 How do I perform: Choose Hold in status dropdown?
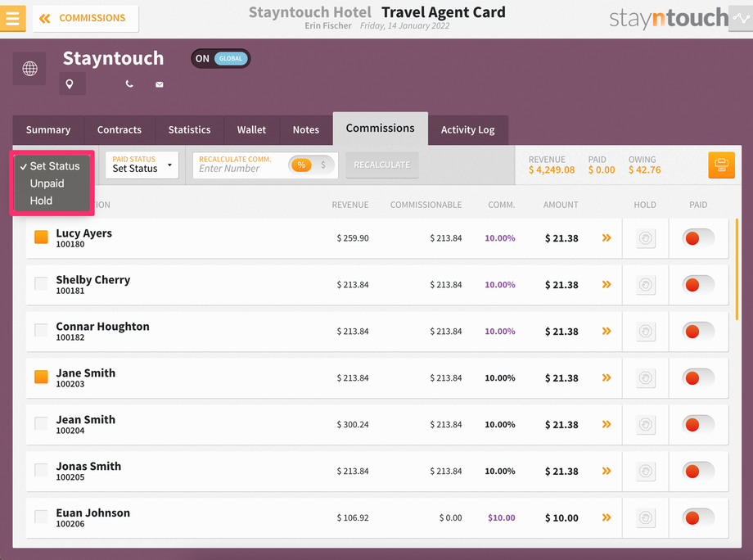[x=52, y=201]
